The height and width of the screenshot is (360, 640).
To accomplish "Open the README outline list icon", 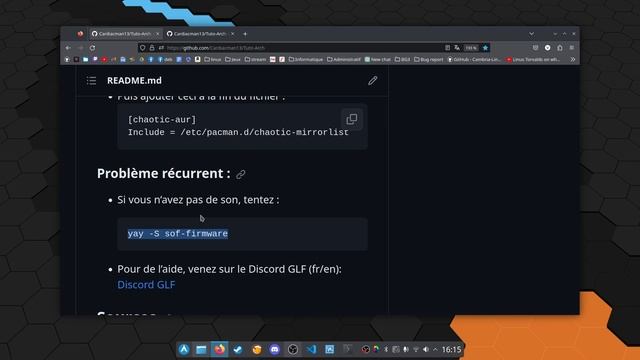I will pos(91,80).
